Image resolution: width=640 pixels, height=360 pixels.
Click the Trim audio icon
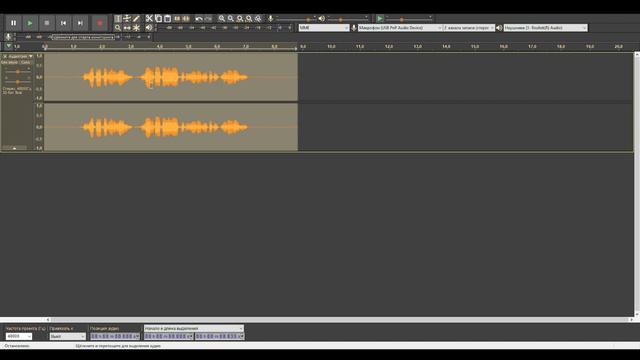tap(177, 18)
